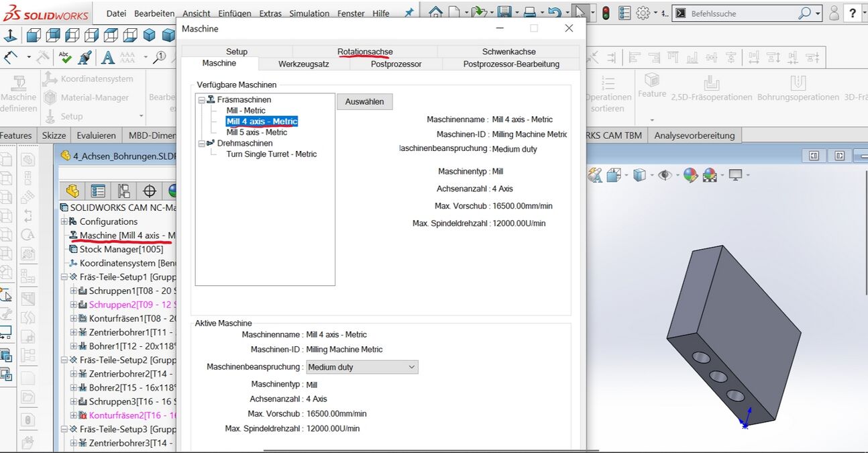Click the Print icon
This screenshot has width=868, height=453.
pyautogui.click(x=529, y=13)
